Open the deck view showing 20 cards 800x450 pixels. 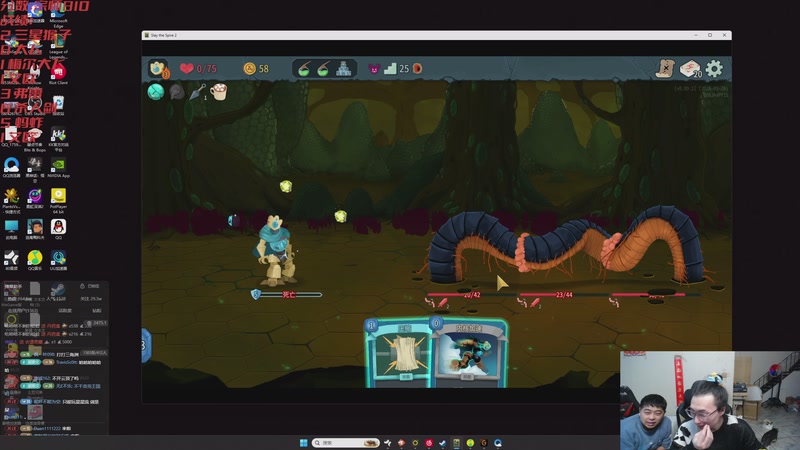(690, 68)
